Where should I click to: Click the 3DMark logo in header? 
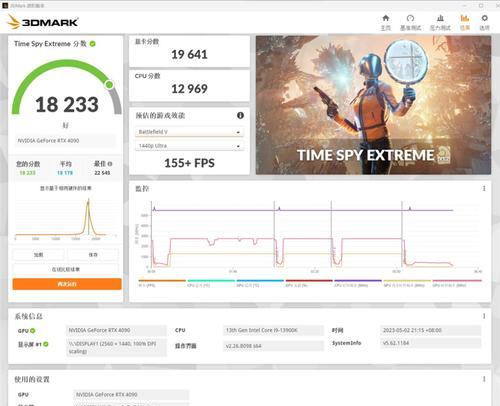coord(43,22)
